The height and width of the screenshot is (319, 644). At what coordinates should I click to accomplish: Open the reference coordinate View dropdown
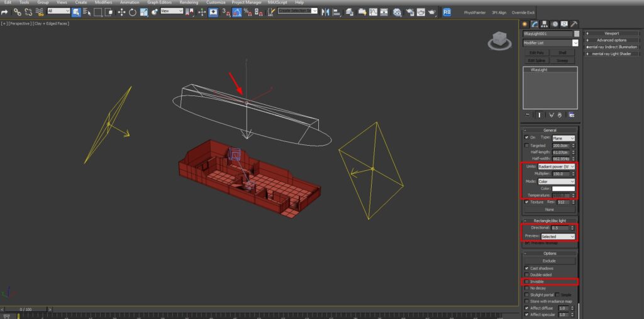point(172,11)
